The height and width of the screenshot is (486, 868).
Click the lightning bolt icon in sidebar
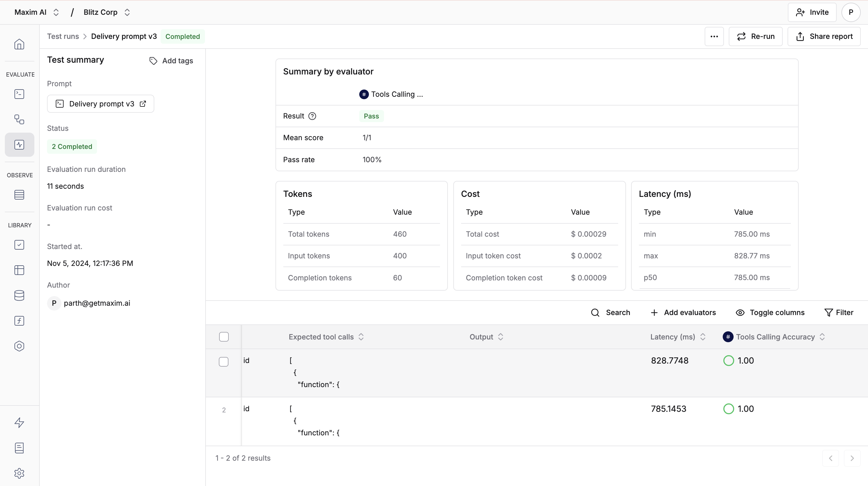pos(19,423)
